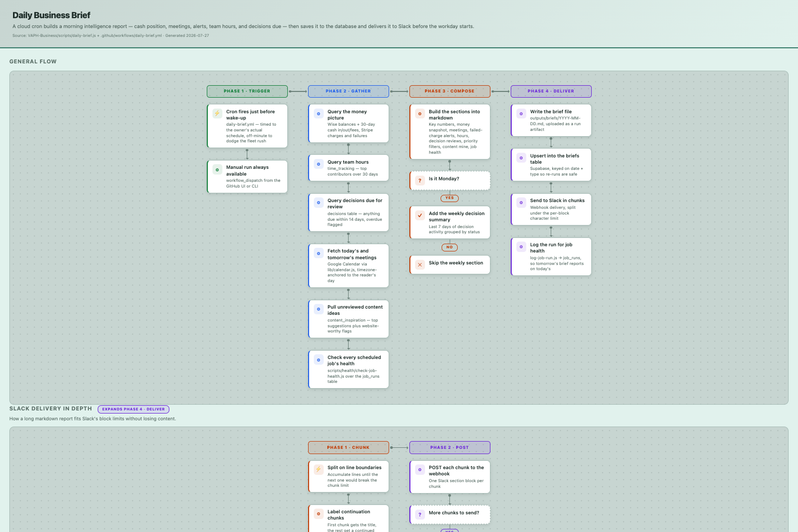Click the lightning icon on Cron fires card
Viewport: 798px width, 532px height.
click(217, 113)
